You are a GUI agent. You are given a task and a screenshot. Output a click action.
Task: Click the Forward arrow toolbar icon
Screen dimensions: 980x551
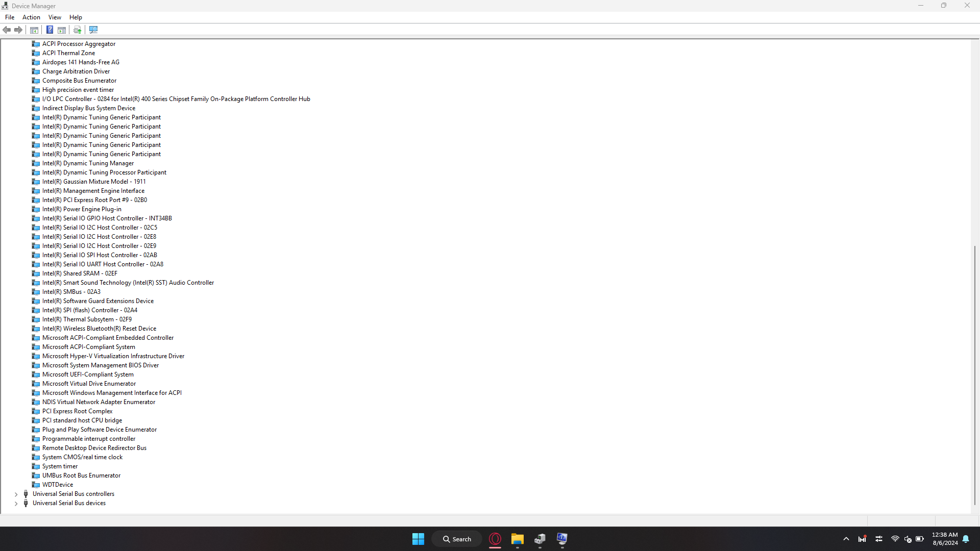tap(18, 30)
